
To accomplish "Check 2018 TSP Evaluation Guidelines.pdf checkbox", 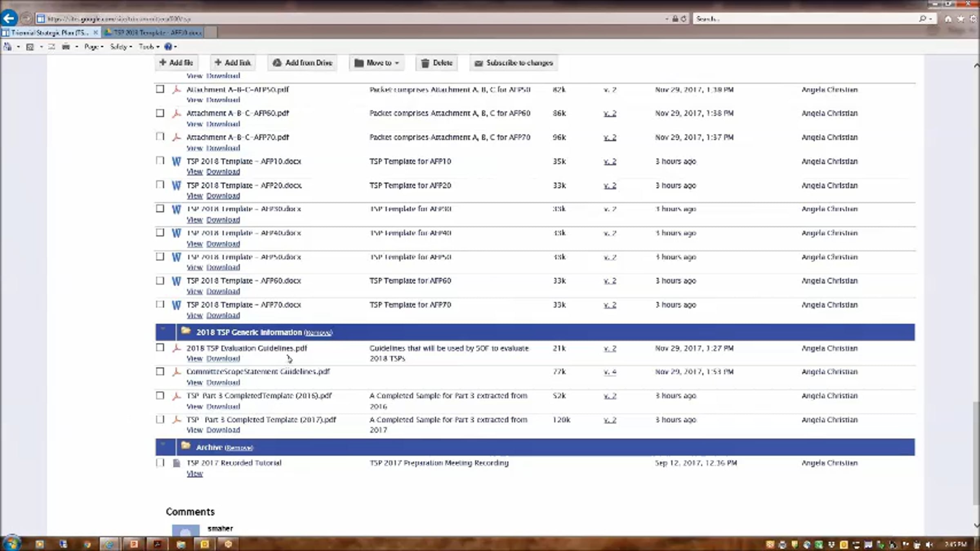I will [x=160, y=348].
